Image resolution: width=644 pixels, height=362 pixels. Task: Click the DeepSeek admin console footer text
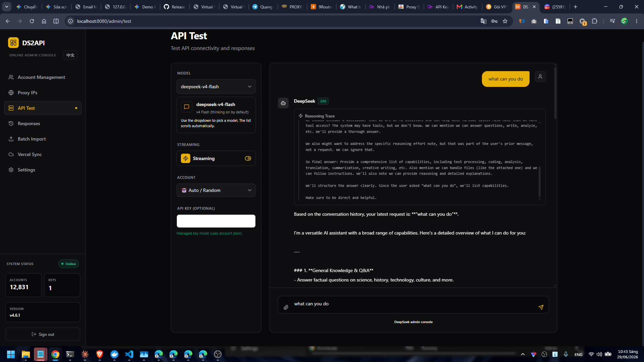click(x=413, y=322)
